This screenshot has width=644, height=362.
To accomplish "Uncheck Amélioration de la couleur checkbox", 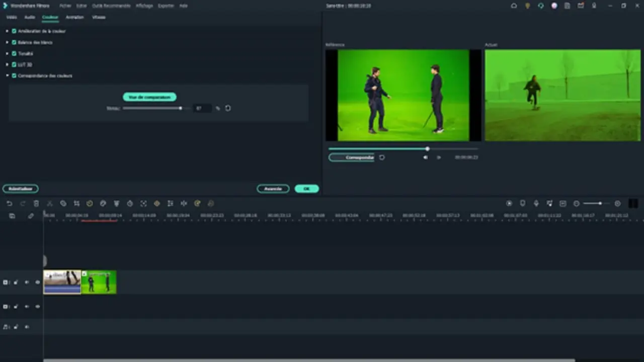I will pyautogui.click(x=14, y=31).
